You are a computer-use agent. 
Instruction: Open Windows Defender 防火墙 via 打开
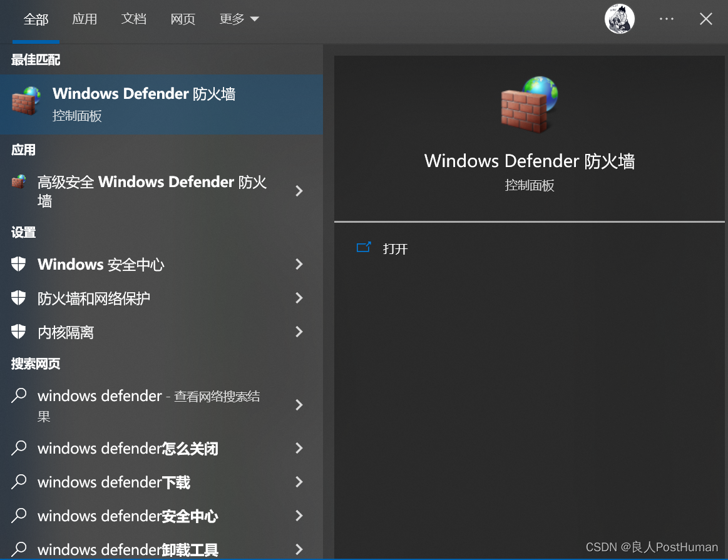394,248
